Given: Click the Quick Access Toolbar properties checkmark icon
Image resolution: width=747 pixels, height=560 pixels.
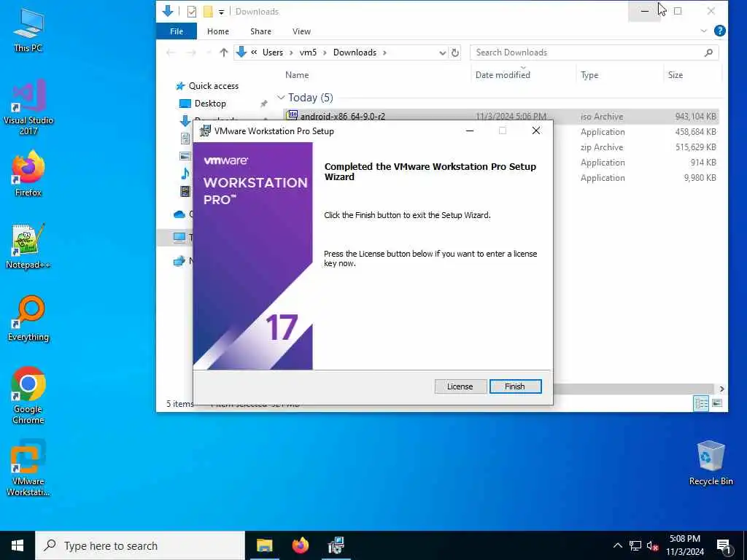Looking at the screenshot, I should tap(192, 12).
